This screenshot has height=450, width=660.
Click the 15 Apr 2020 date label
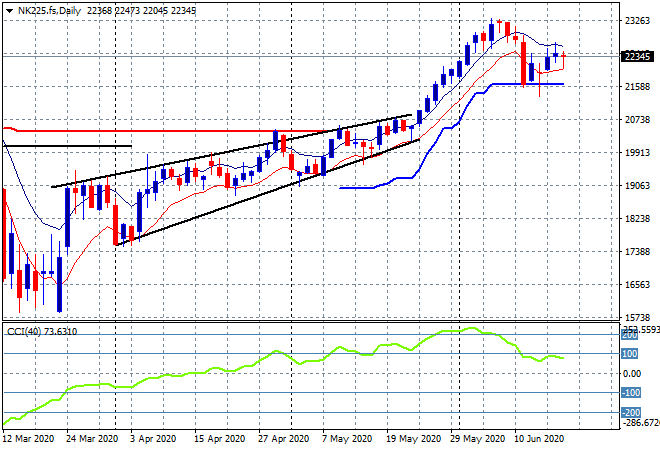click(219, 439)
